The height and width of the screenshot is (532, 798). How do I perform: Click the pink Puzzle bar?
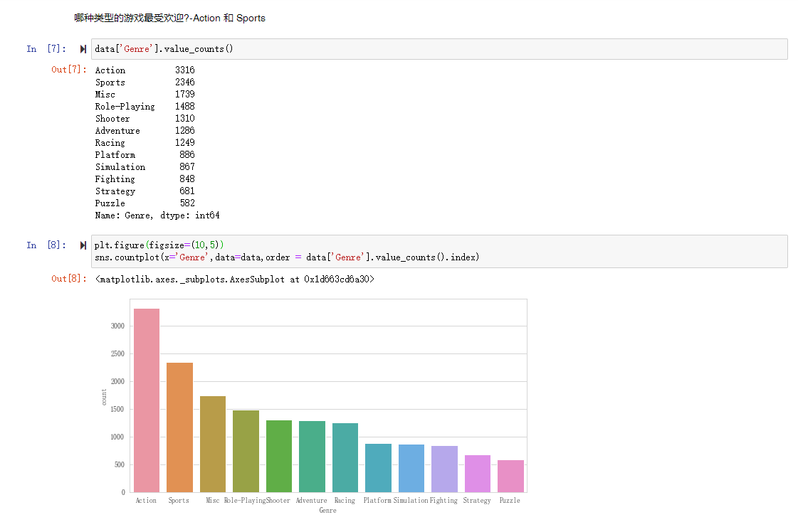(510, 476)
